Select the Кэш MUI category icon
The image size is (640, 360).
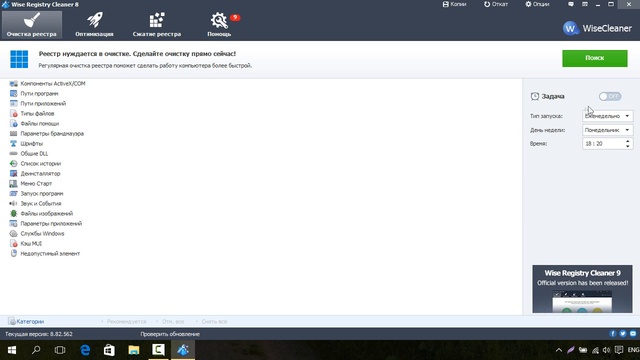(13, 243)
